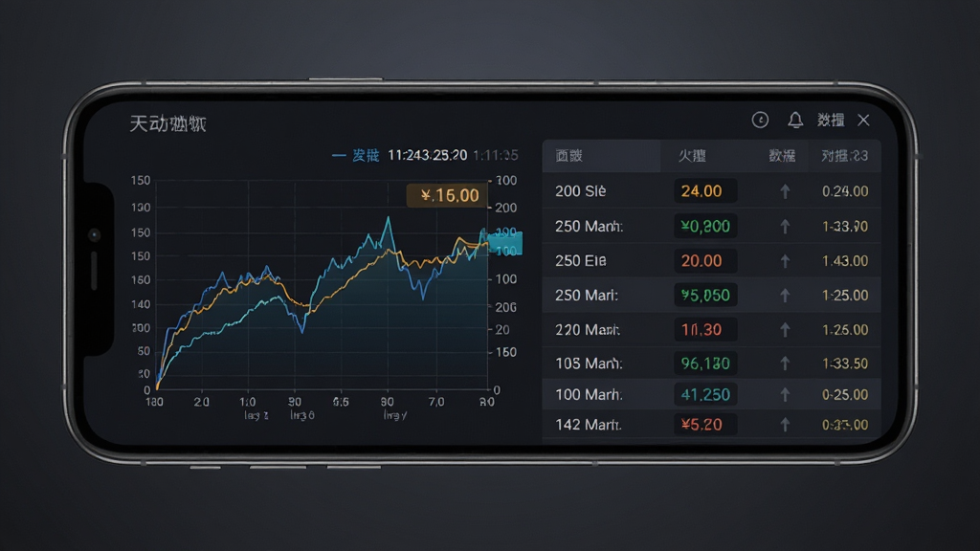Screen dimensions: 980x551
Task: Click the ¥.15,00 chart price tooltip
Action: (447, 195)
